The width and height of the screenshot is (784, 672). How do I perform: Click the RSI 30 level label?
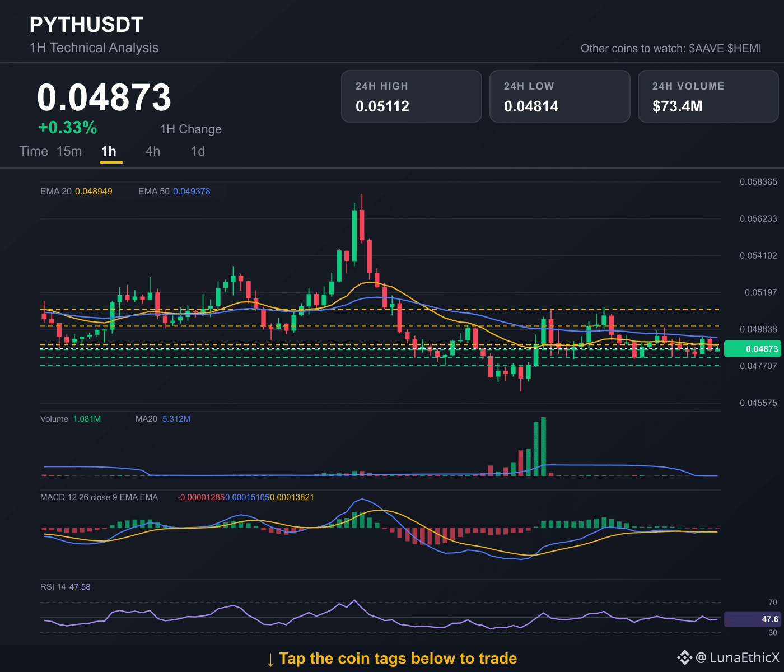pos(773,633)
